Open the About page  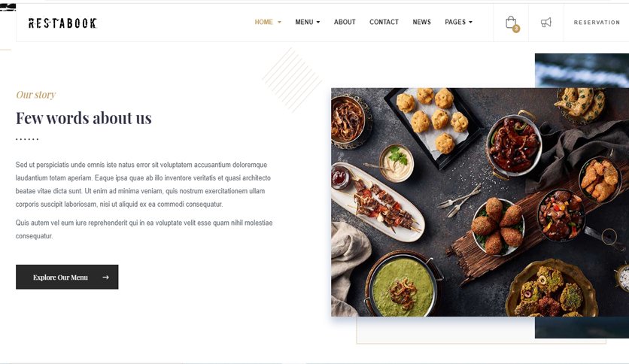coord(345,22)
